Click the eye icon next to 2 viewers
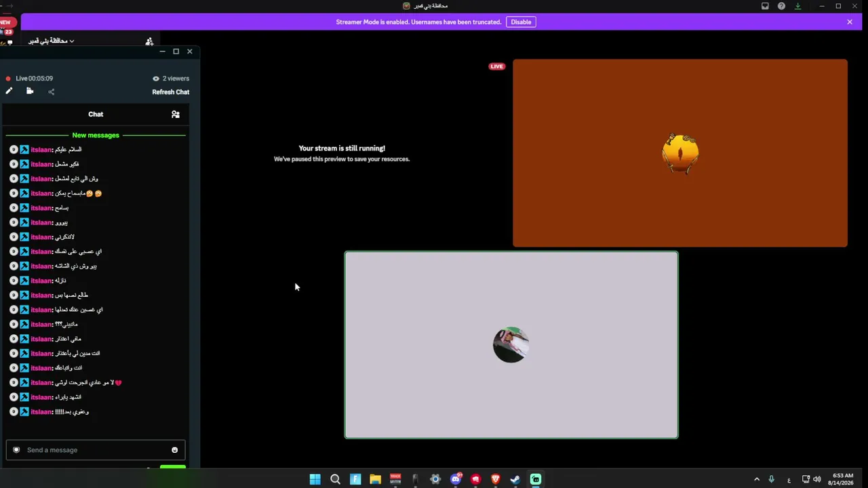 tap(156, 79)
